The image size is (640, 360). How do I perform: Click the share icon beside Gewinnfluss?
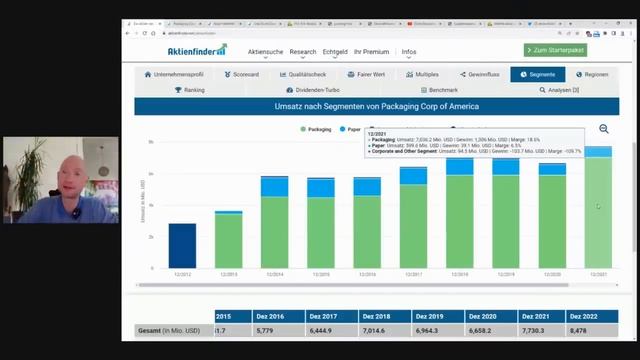[462, 74]
